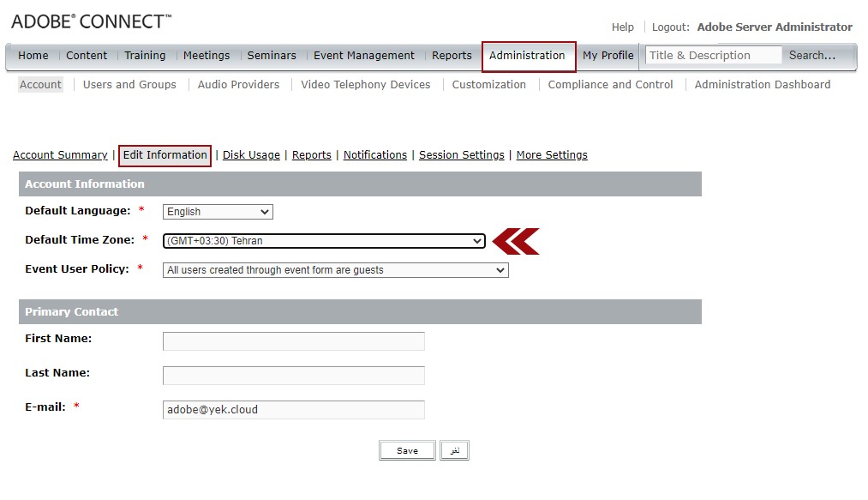Click the More Settings link

[552, 155]
